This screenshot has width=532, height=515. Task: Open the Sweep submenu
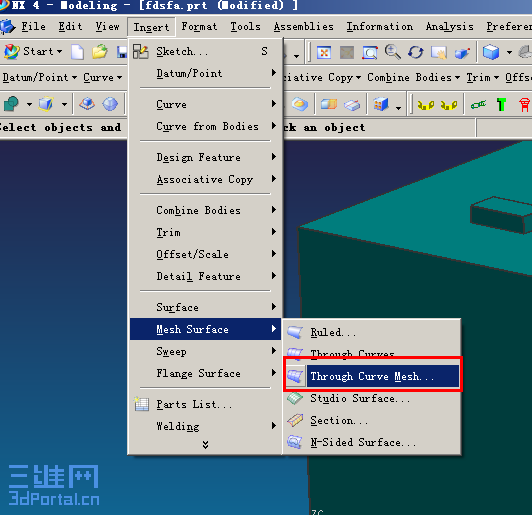coord(205,351)
